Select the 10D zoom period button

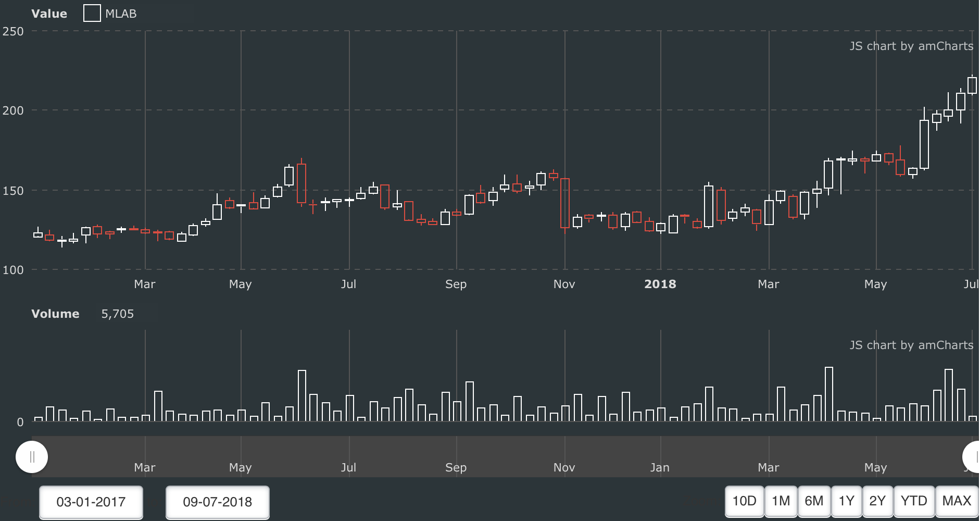pyautogui.click(x=745, y=501)
